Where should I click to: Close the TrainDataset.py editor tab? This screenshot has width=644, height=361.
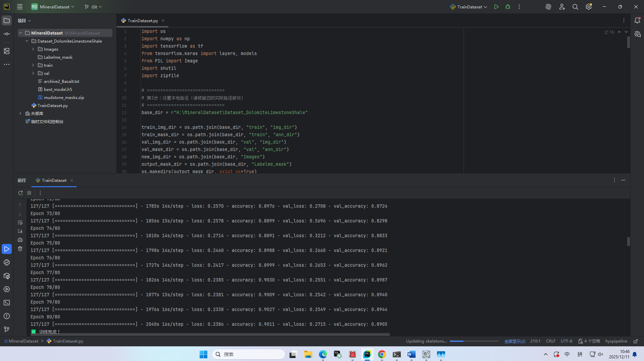pyautogui.click(x=163, y=20)
